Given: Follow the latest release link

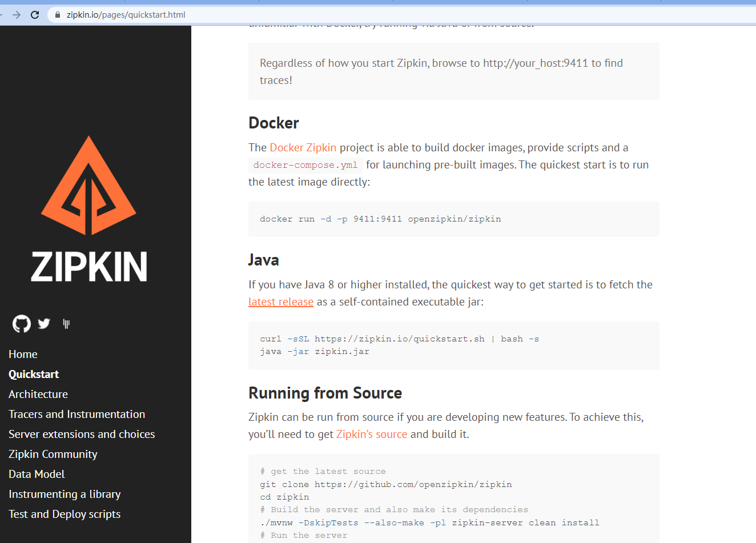Looking at the screenshot, I should pyautogui.click(x=281, y=301).
